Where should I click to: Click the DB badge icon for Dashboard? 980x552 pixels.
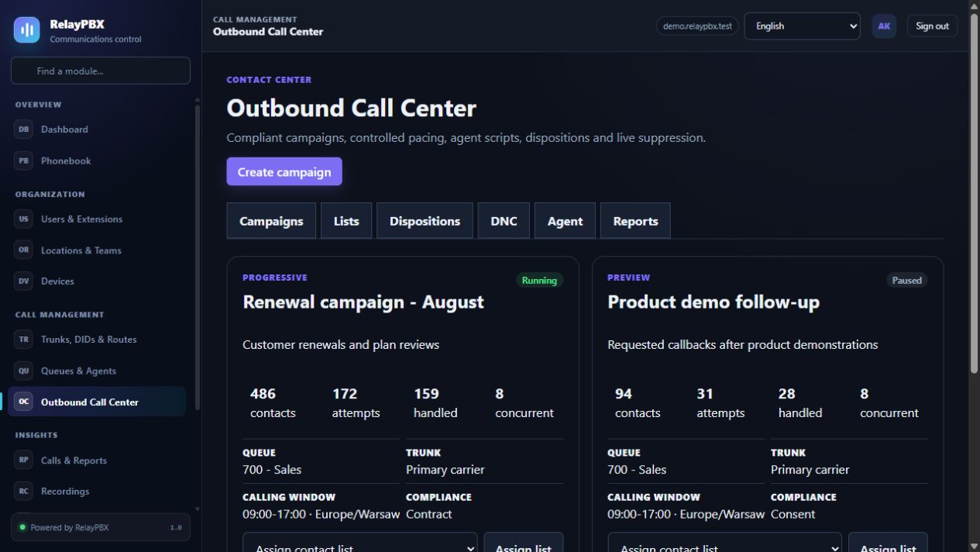click(24, 129)
